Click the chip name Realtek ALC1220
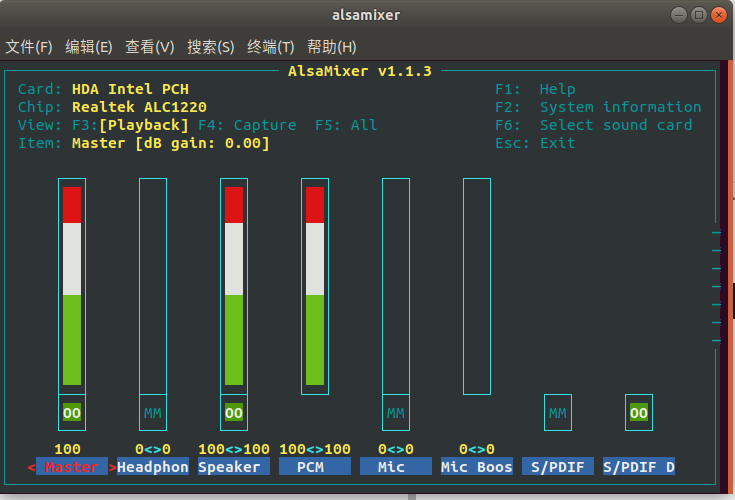The image size is (735, 500). pos(139,107)
